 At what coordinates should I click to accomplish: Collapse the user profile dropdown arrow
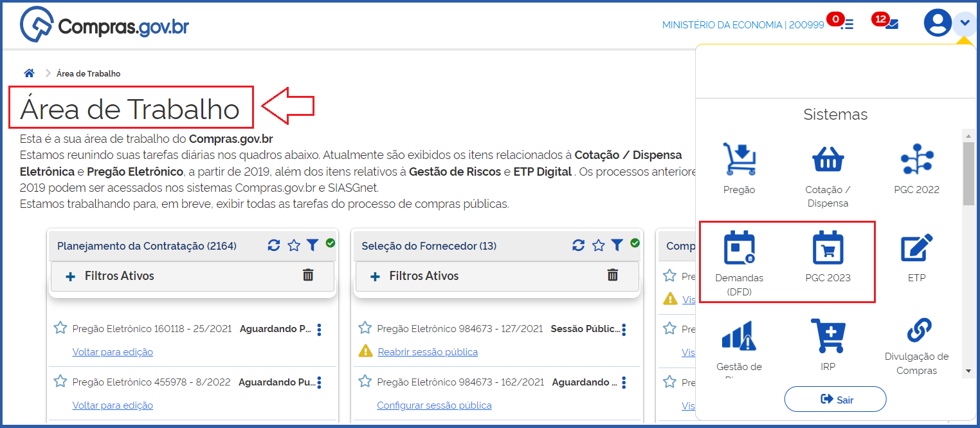click(965, 24)
